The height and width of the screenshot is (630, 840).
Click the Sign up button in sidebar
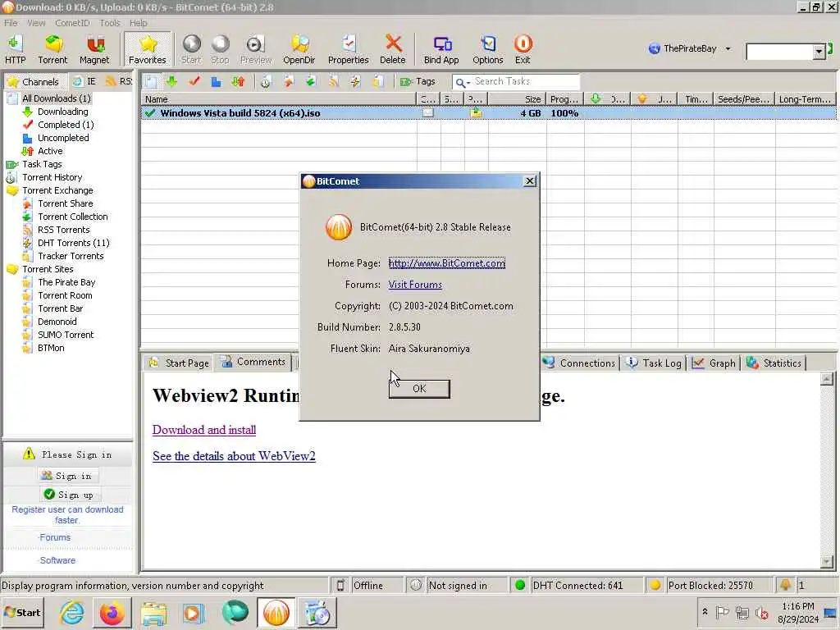tap(69, 495)
